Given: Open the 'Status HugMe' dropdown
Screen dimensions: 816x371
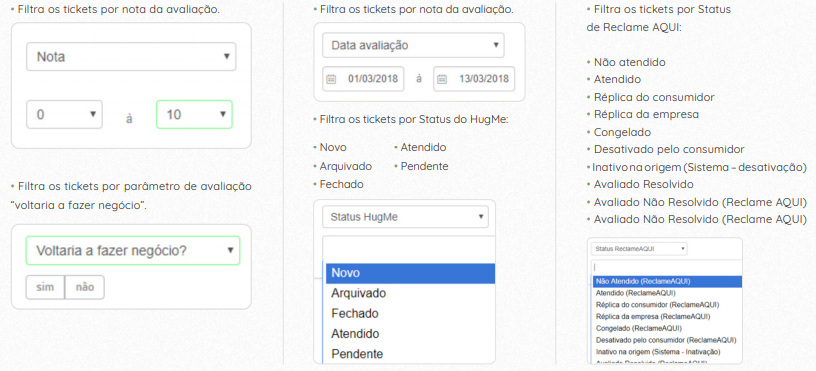Looking at the screenshot, I should click(x=405, y=217).
